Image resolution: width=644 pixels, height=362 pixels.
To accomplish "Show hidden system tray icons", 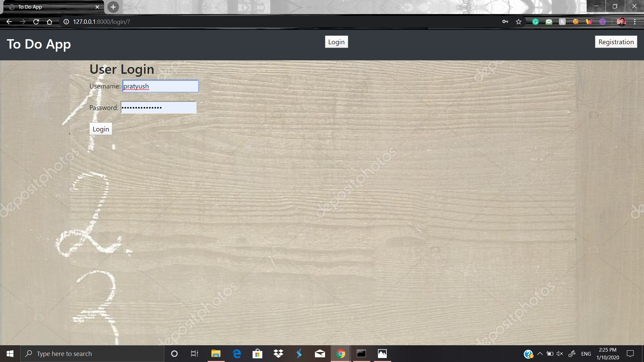I will point(540,354).
